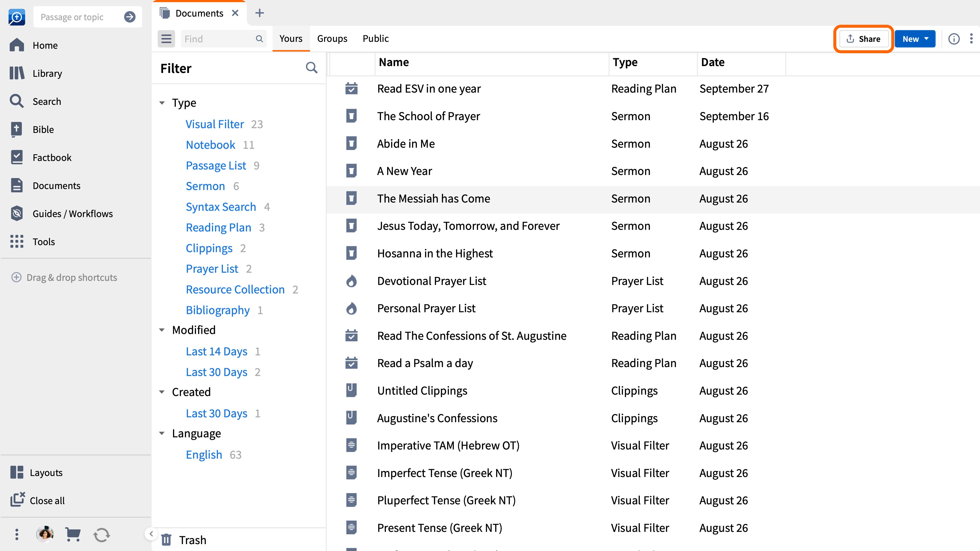This screenshot has height=551, width=980.
Task: Filter by Passage List type
Action: click(x=216, y=165)
